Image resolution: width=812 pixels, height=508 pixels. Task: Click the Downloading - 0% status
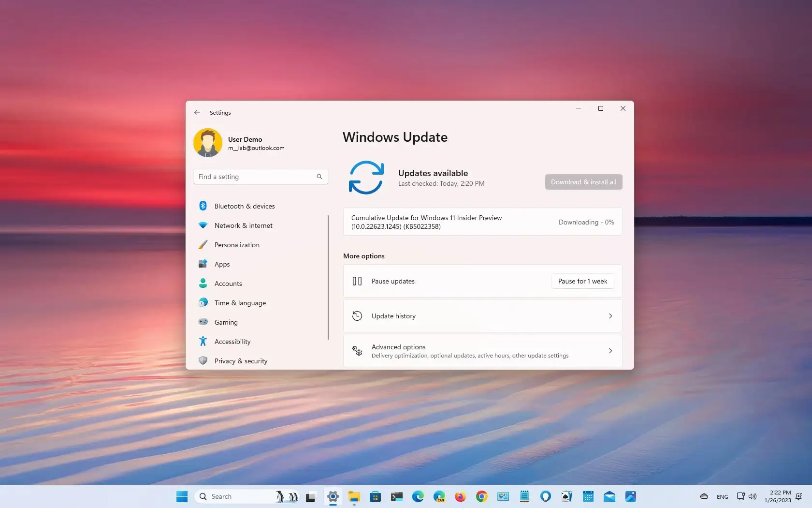[586, 222]
